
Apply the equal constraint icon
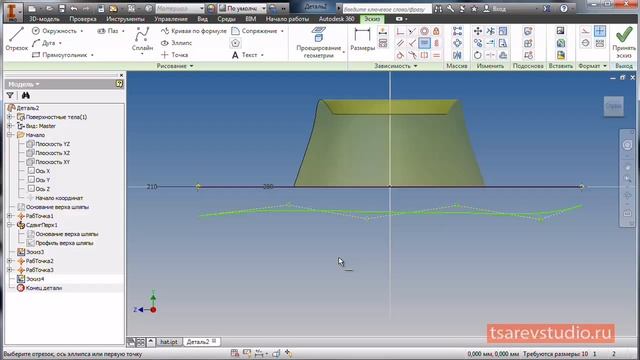pyautogui.click(x=436, y=55)
